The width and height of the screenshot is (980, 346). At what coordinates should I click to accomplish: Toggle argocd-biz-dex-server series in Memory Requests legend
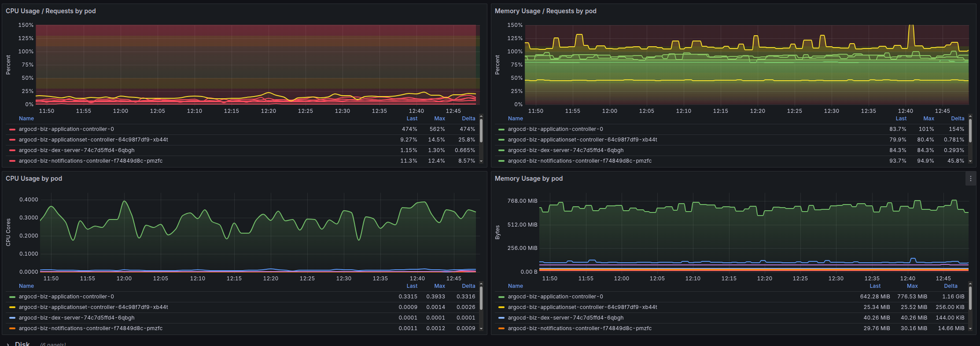[566, 150]
